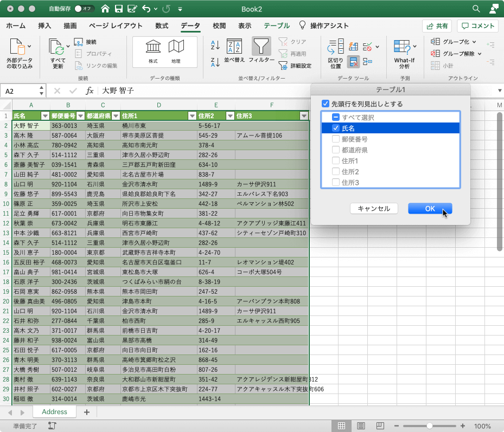This screenshot has height=432, width=504.
Task: Click the Remove Duplicates icon
Action: pyautogui.click(x=353, y=62)
